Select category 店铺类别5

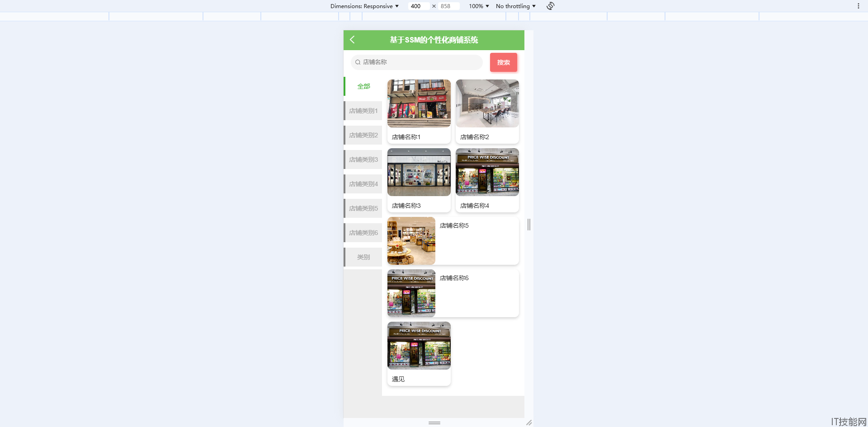pyautogui.click(x=363, y=208)
